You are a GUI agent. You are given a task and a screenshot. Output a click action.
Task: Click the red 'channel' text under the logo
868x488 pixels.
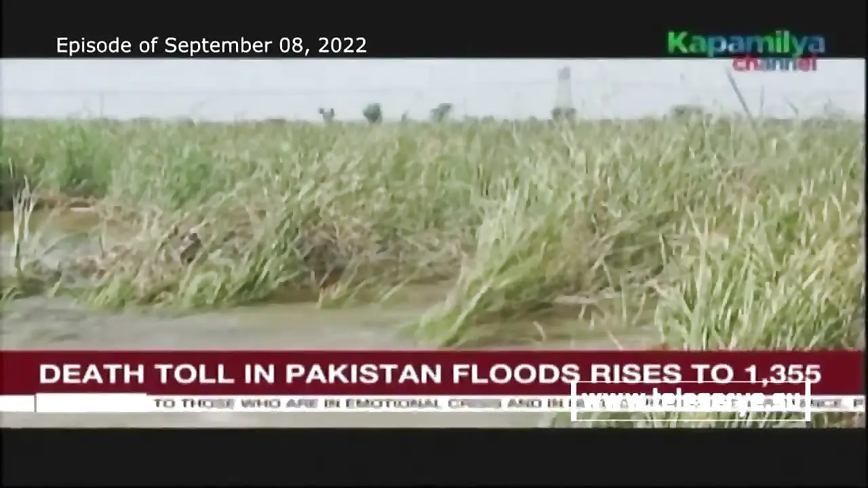[x=774, y=64]
